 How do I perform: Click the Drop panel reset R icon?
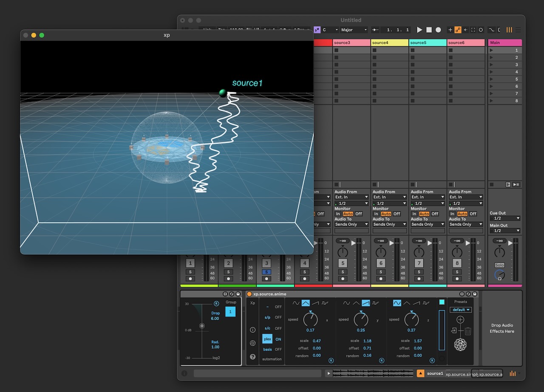[216, 304]
